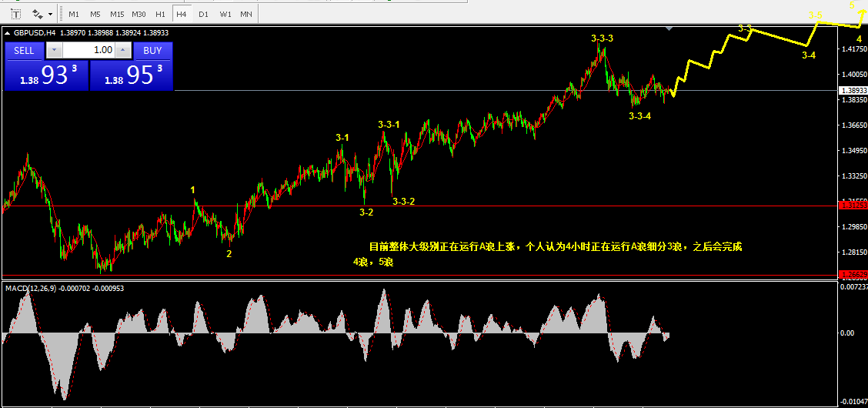Click the red 1.26629 price level label
The image size is (868, 408).
coord(853,275)
